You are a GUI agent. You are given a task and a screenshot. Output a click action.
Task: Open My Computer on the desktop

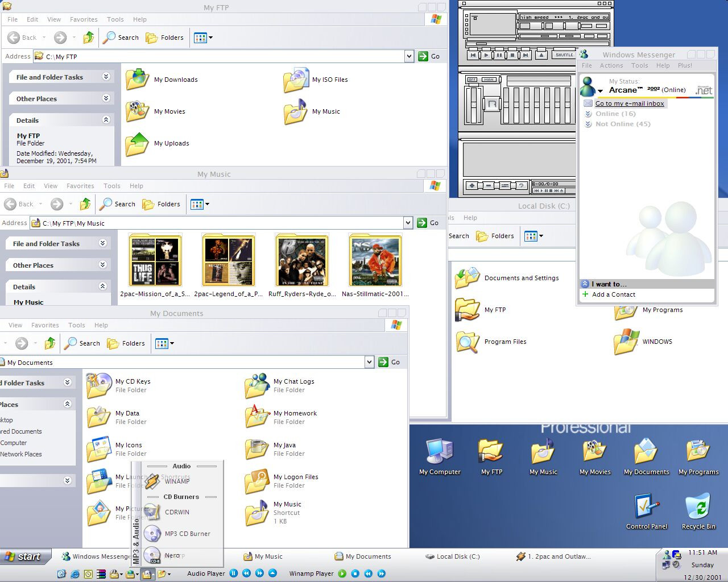(440, 456)
